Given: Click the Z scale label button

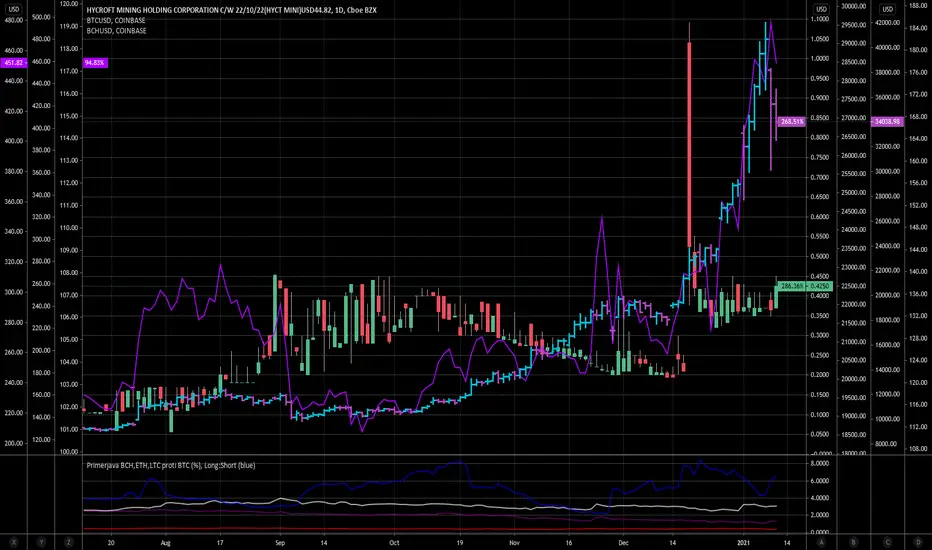Looking at the screenshot, I should [68, 542].
